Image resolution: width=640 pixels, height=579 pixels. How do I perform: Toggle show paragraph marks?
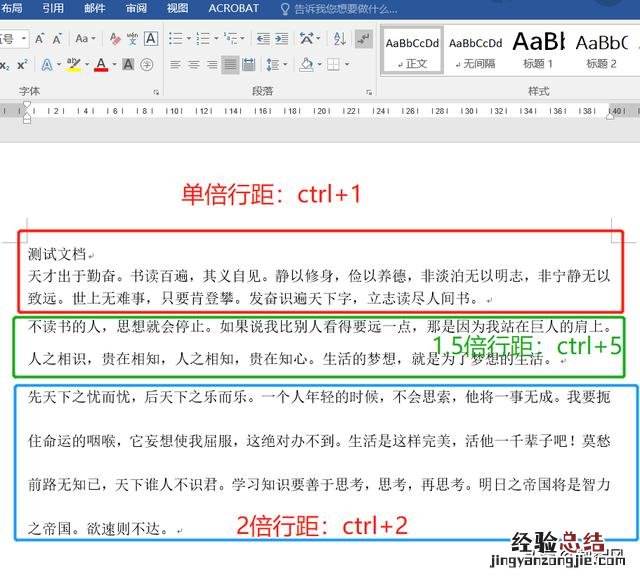click(363, 39)
